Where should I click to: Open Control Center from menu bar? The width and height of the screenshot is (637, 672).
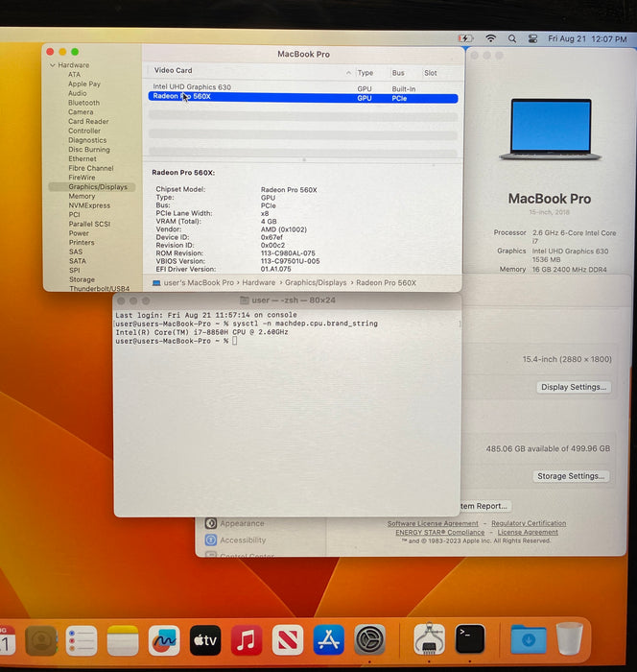click(x=532, y=38)
